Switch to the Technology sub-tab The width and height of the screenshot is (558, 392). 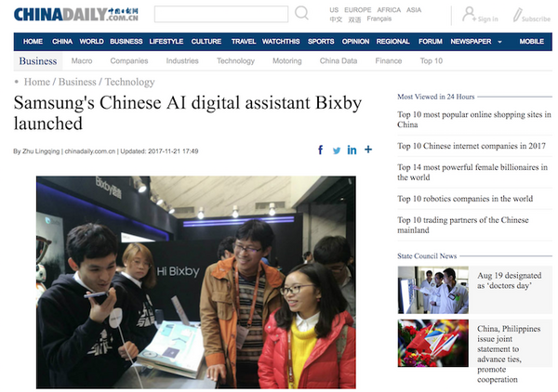click(x=235, y=61)
